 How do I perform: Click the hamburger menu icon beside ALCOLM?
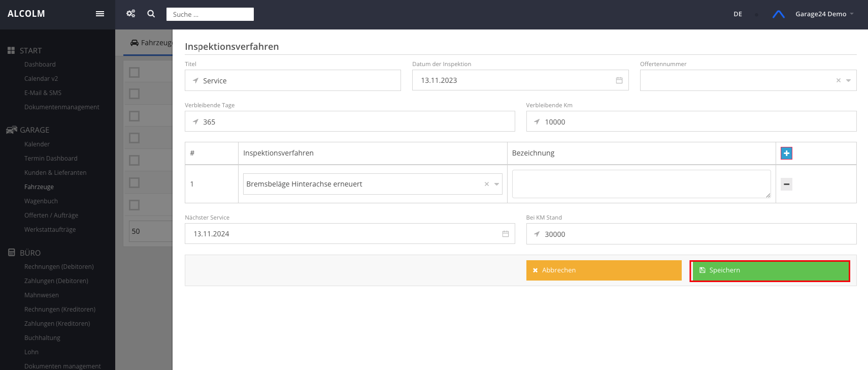[x=100, y=14]
